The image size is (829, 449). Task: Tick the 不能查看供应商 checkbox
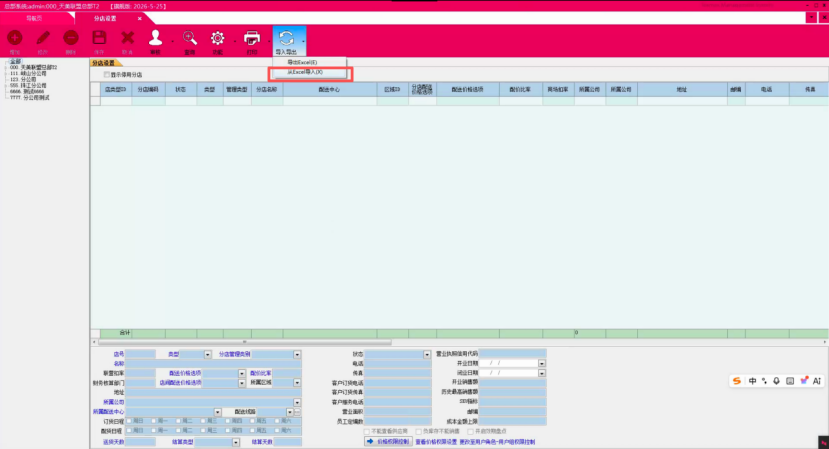pyautogui.click(x=366, y=432)
